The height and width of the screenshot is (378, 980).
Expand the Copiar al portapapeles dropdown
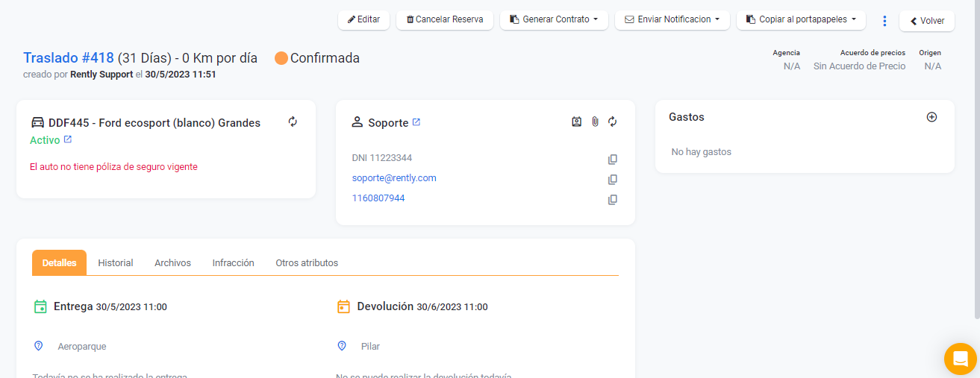tap(801, 19)
